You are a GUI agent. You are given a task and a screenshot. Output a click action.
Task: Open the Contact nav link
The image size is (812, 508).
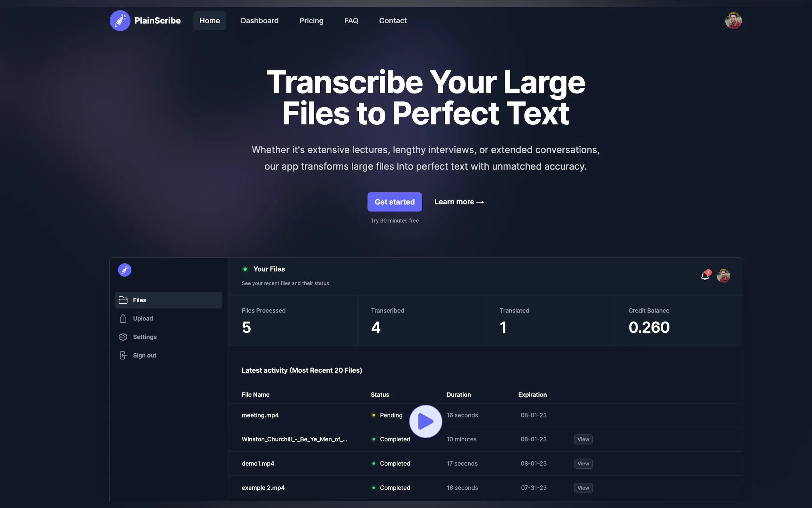coord(393,20)
